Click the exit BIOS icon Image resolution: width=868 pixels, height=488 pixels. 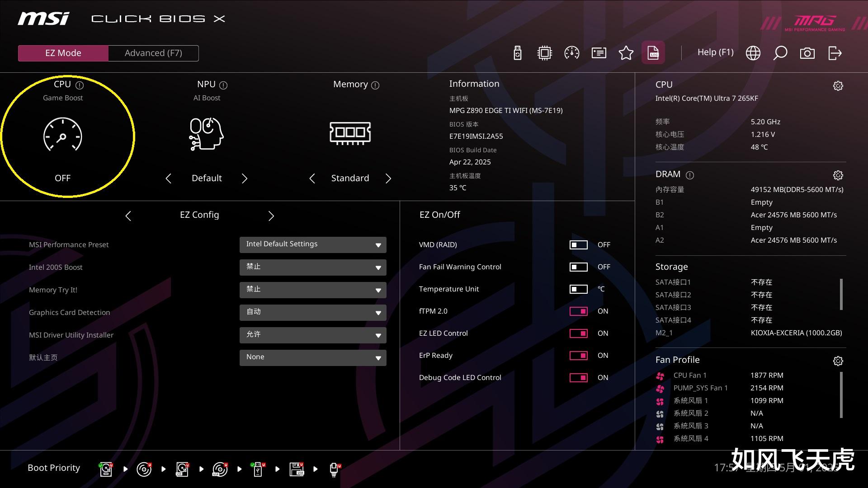(835, 53)
